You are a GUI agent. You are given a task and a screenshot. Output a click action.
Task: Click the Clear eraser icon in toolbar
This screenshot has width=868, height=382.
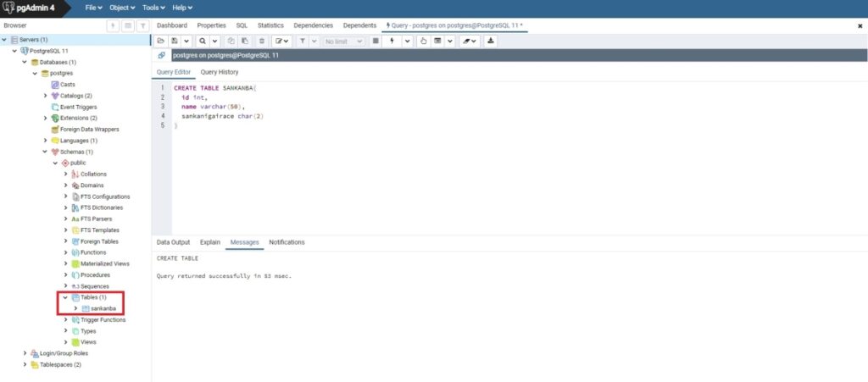465,41
